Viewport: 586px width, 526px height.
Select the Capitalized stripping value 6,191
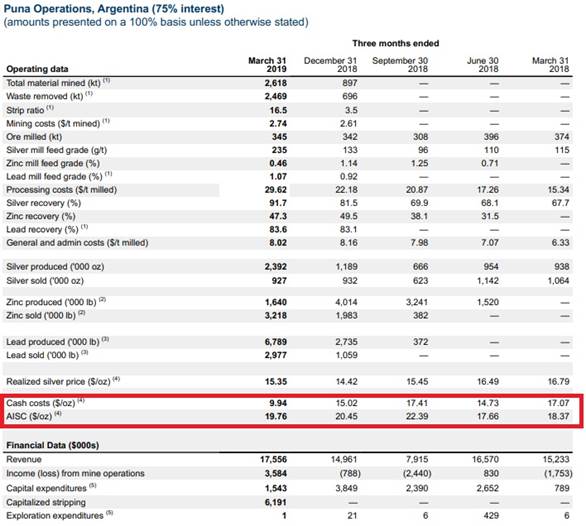276,502
